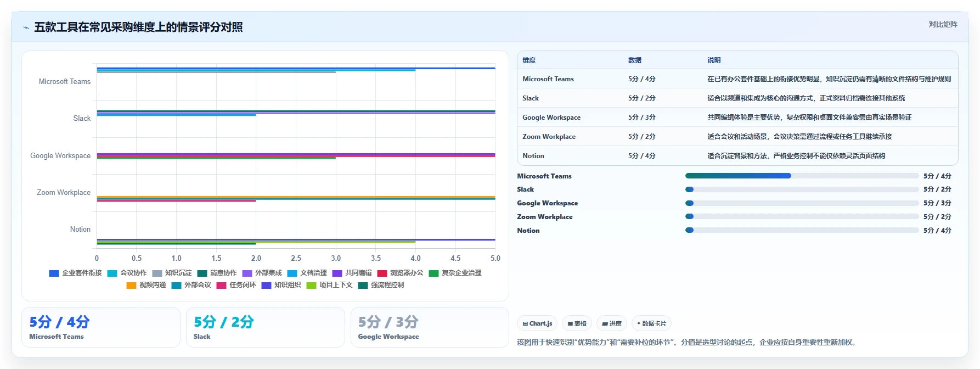This screenshot has height=369, width=980.
Task: Click the small blue icon beside the card title
Action: 26,27
